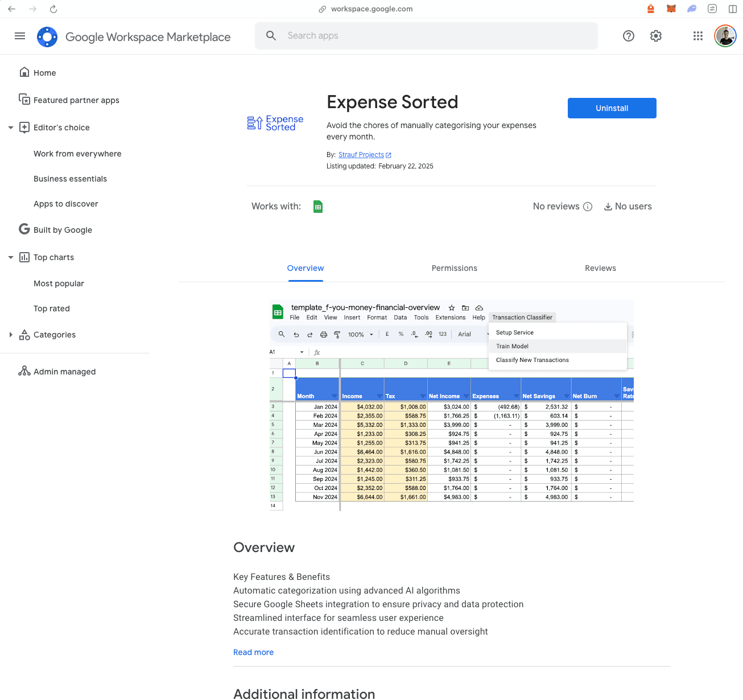The image size is (743, 700).
Task: Open the Expense Sorted spreadsheet screenshot
Action: 452,405
